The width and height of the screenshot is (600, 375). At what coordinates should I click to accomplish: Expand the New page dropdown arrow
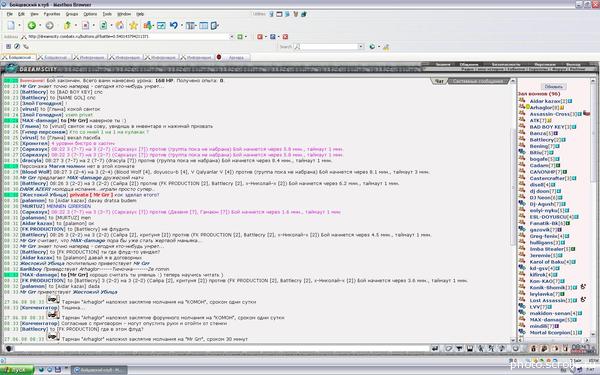click(x=20, y=26)
